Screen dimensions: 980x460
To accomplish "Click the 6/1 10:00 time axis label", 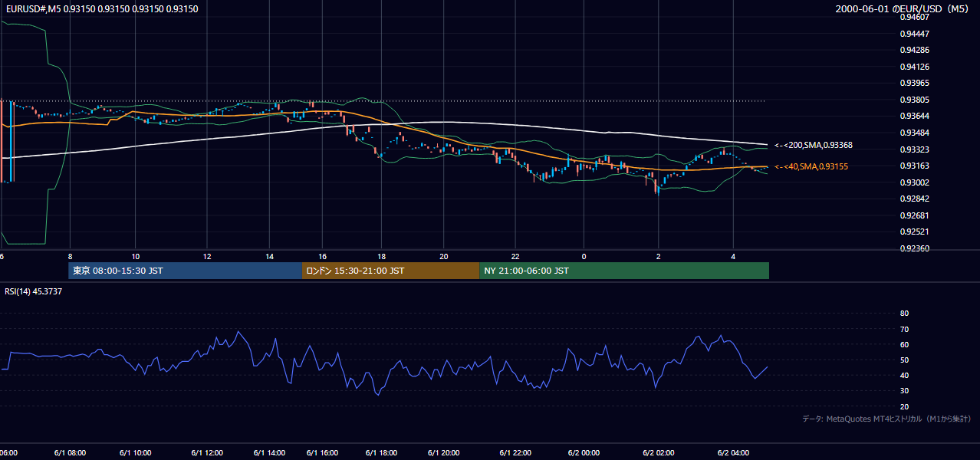I will [136, 453].
